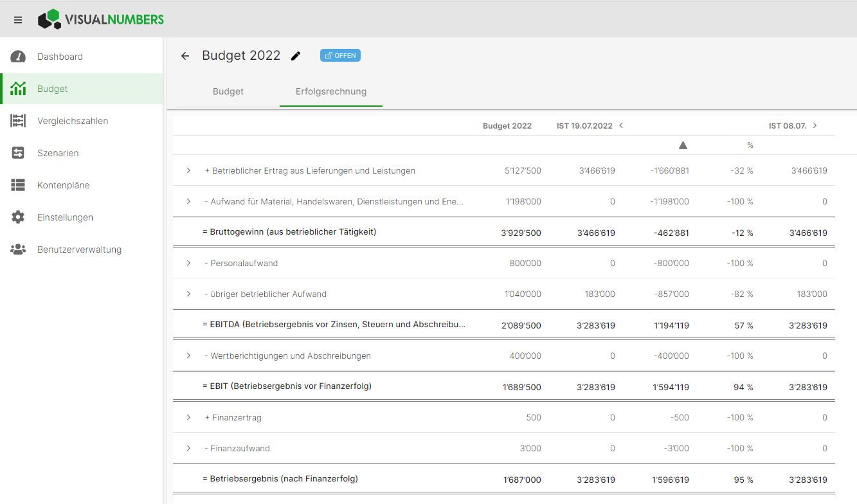Go back using the left arrow beside Budget 2022
This screenshot has height=504, width=857.
(x=185, y=56)
